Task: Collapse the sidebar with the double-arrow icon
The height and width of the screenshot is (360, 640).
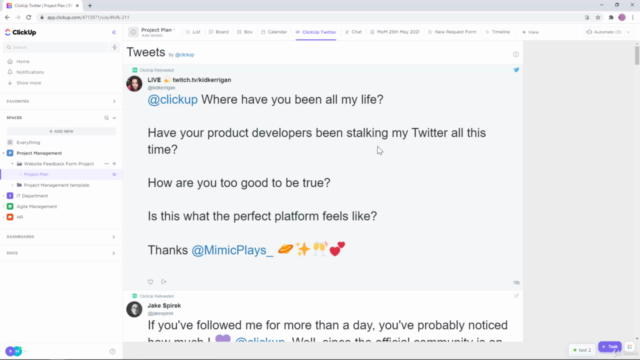Action: 114,32
